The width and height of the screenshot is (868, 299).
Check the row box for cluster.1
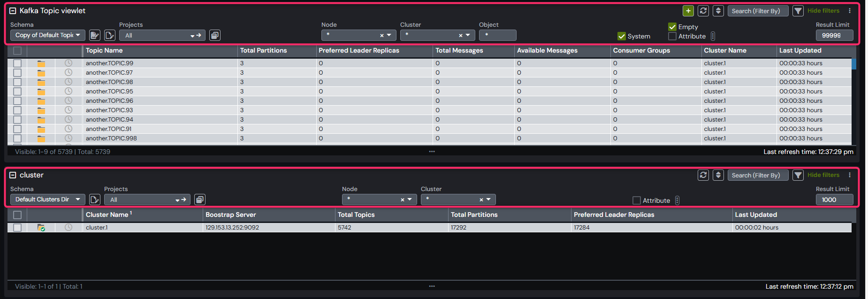(17, 228)
